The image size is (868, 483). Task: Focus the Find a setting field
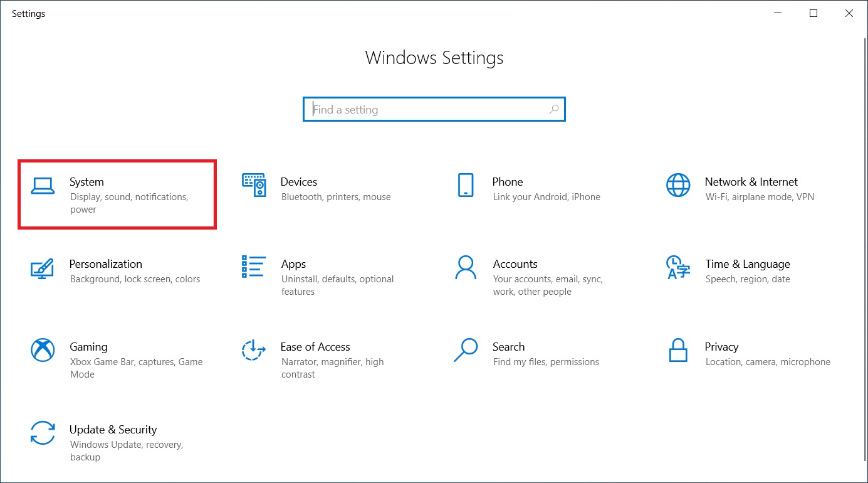[434, 109]
